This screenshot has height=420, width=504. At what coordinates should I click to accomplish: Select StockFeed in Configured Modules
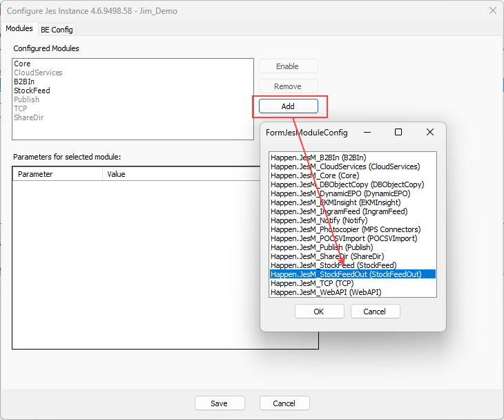[x=133, y=90]
